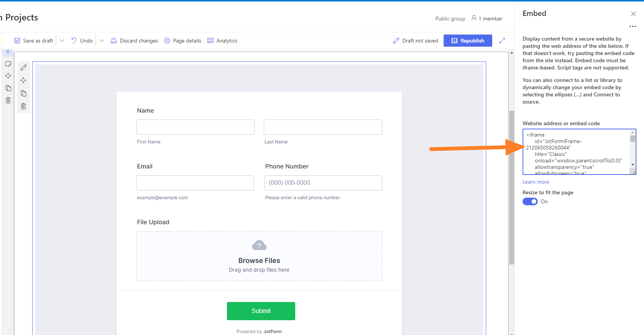
Task: Open Page details
Action: coord(183,41)
